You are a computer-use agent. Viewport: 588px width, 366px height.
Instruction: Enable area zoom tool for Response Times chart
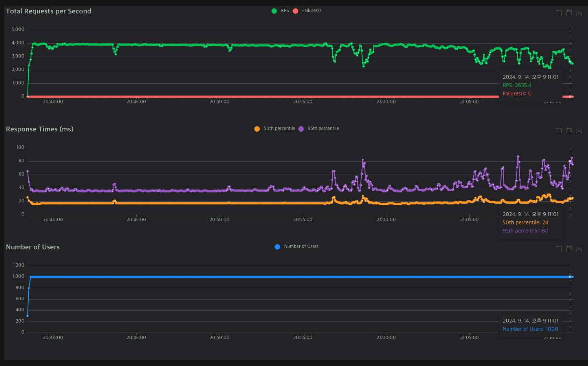pos(559,131)
